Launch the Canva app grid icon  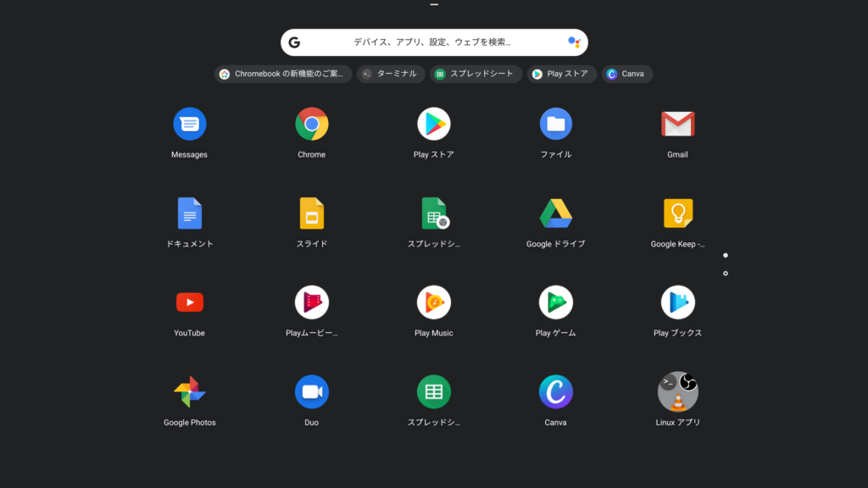(x=556, y=391)
